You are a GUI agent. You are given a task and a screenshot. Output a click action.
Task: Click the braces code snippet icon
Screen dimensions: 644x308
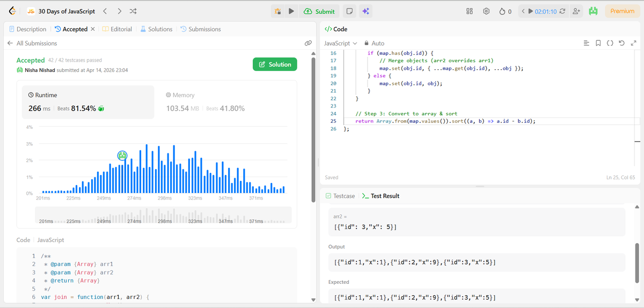[x=610, y=43]
